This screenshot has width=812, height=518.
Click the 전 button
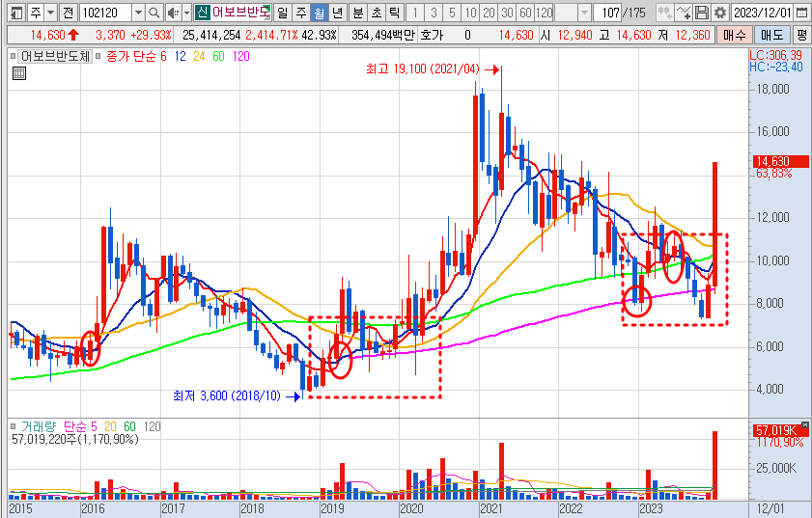click(68, 13)
